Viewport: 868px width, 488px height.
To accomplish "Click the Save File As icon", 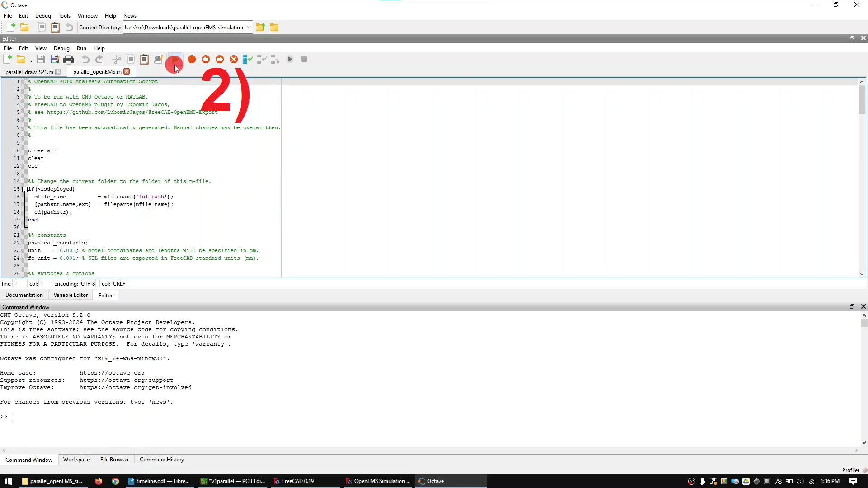I will pos(55,59).
